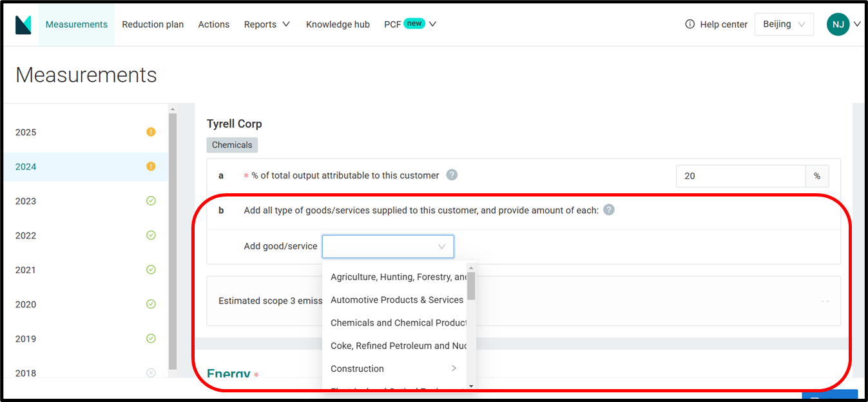Click the dropdown list scrollbar thumb
The image size is (868, 402).
coord(472,286)
